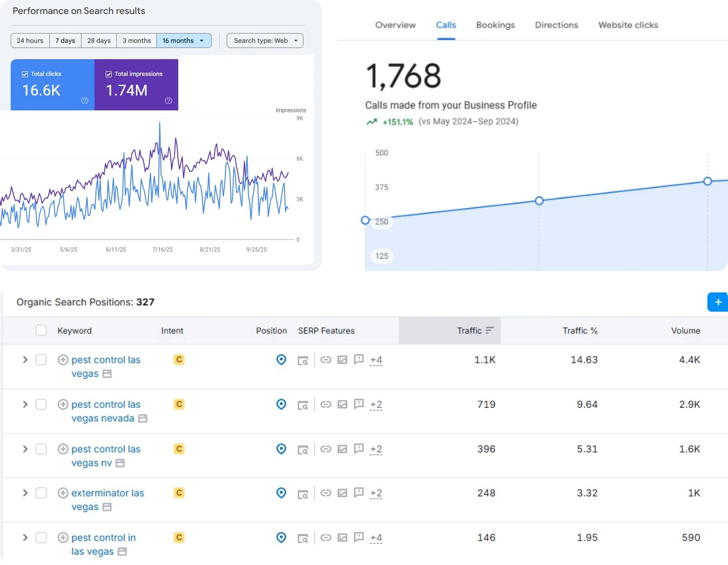The image size is (728, 565).
Task: Click help icon on Total impressions card
Action: (x=169, y=101)
